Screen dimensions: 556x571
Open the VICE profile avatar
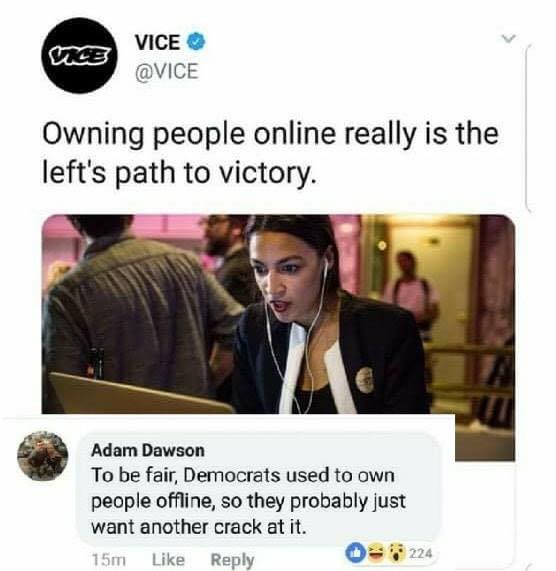click(x=79, y=56)
